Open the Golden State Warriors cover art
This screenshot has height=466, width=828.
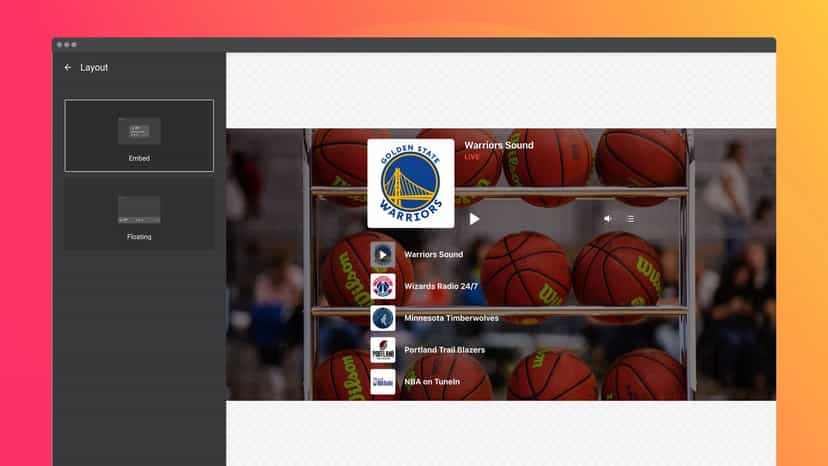click(x=411, y=183)
